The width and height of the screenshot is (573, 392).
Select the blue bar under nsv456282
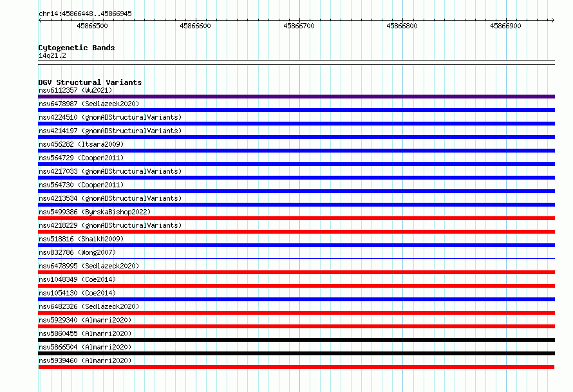[x=296, y=151]
